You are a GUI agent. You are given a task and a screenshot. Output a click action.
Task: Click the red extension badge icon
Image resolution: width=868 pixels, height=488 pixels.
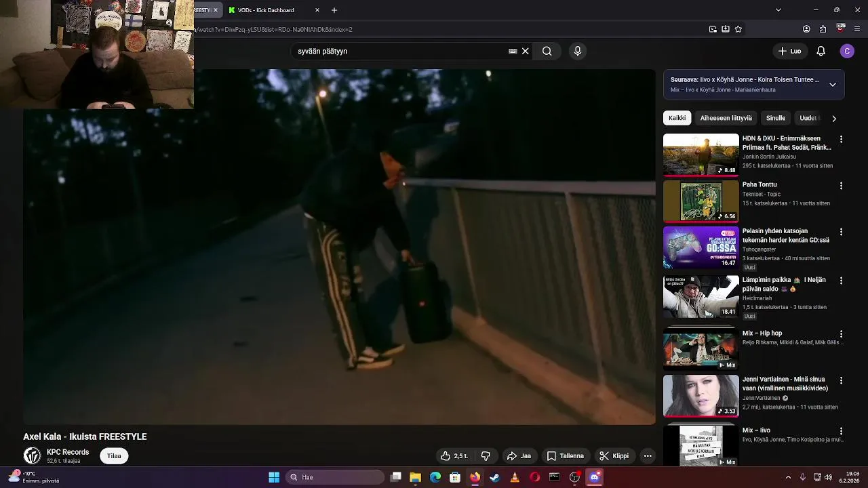841,28
